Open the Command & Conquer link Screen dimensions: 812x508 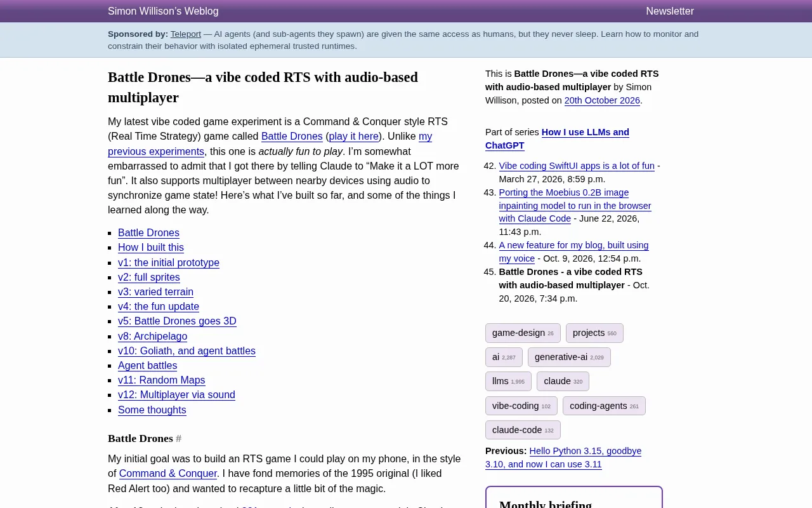[168, 473]
